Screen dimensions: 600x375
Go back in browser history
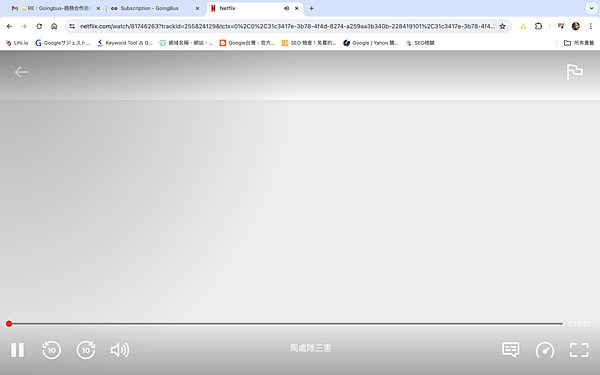9,26
